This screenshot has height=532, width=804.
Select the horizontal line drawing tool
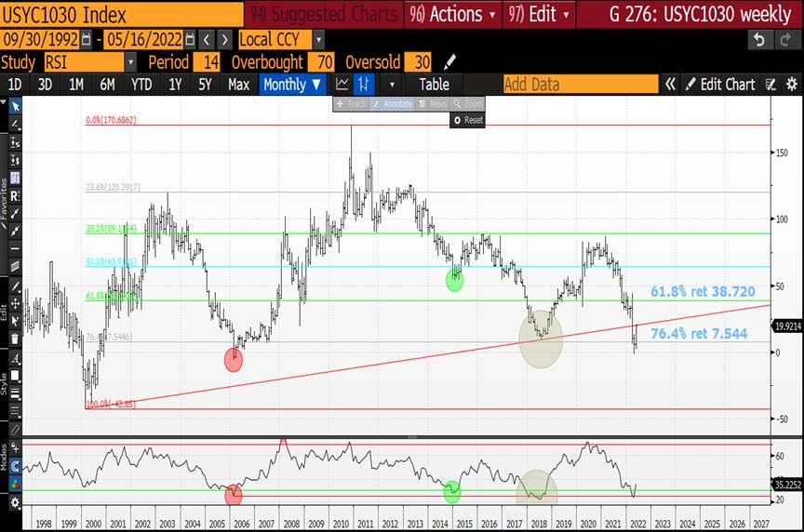pos(16,248)
